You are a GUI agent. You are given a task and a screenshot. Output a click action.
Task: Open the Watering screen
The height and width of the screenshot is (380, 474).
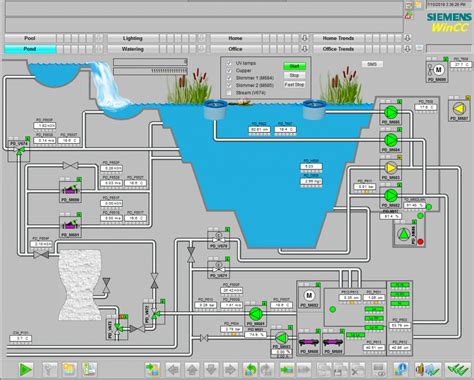tap(133, 49)
